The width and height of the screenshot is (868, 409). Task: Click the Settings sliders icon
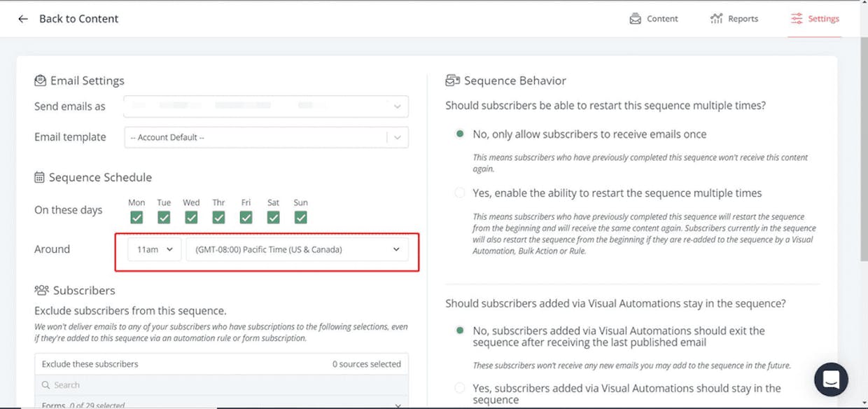pos(797,19)
